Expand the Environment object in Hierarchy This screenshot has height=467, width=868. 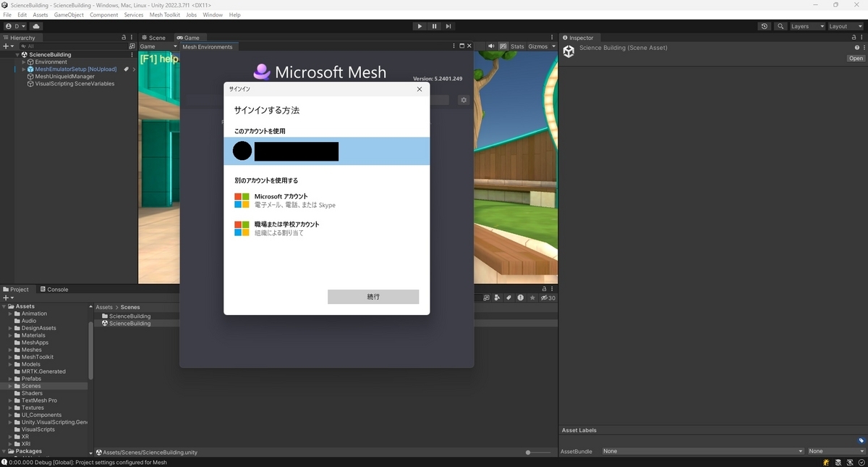pos(23,62)
